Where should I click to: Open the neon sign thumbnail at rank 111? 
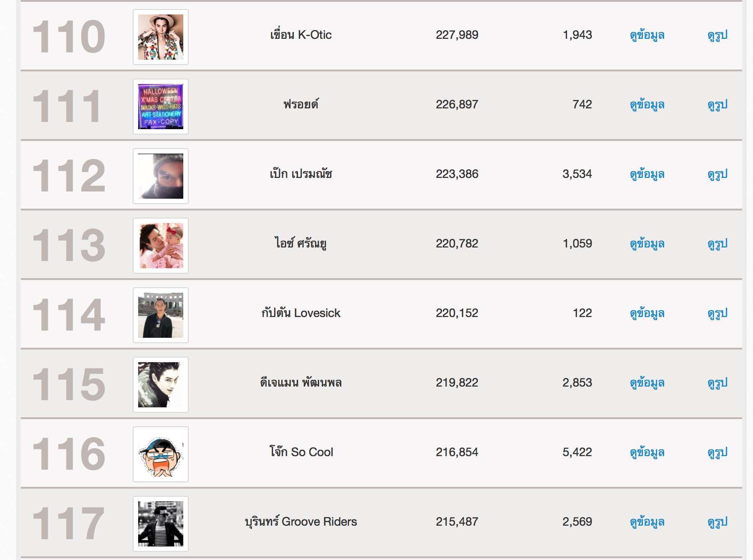pos(161,107)
